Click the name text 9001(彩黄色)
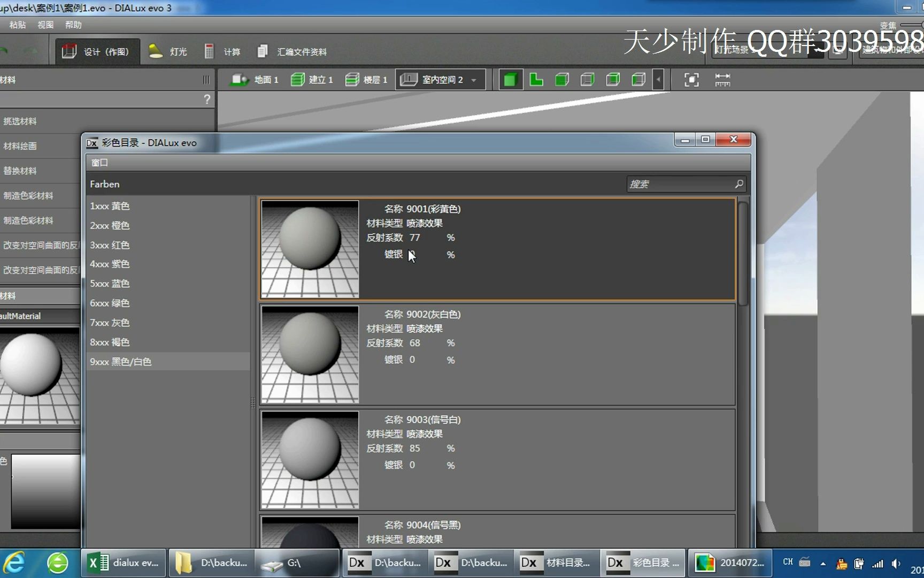Screen dimensions: 924x578 point(433,209)
